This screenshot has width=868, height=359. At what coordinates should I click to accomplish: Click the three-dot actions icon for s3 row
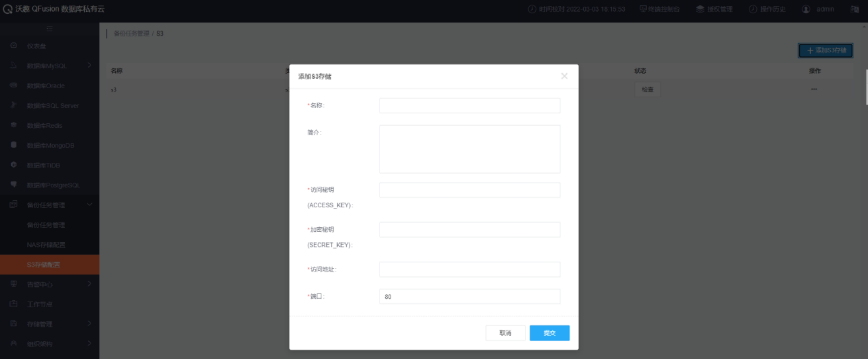[814, 89]
